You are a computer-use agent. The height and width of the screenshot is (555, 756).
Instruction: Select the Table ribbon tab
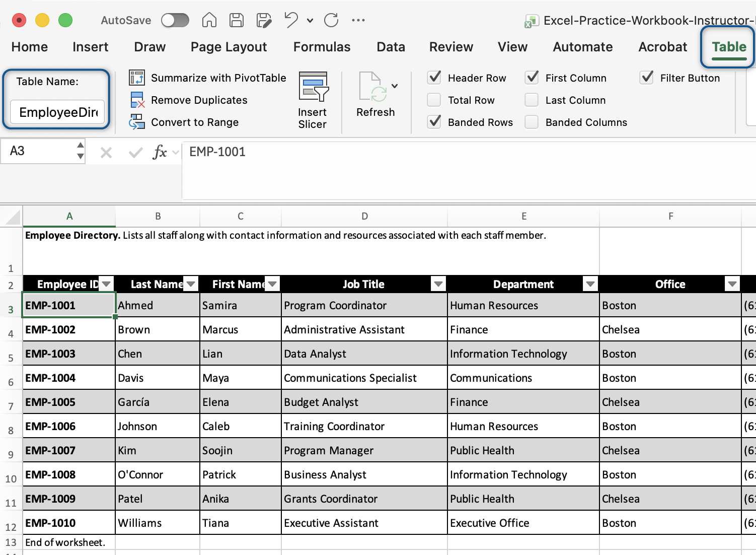click(x=729, y=47)
